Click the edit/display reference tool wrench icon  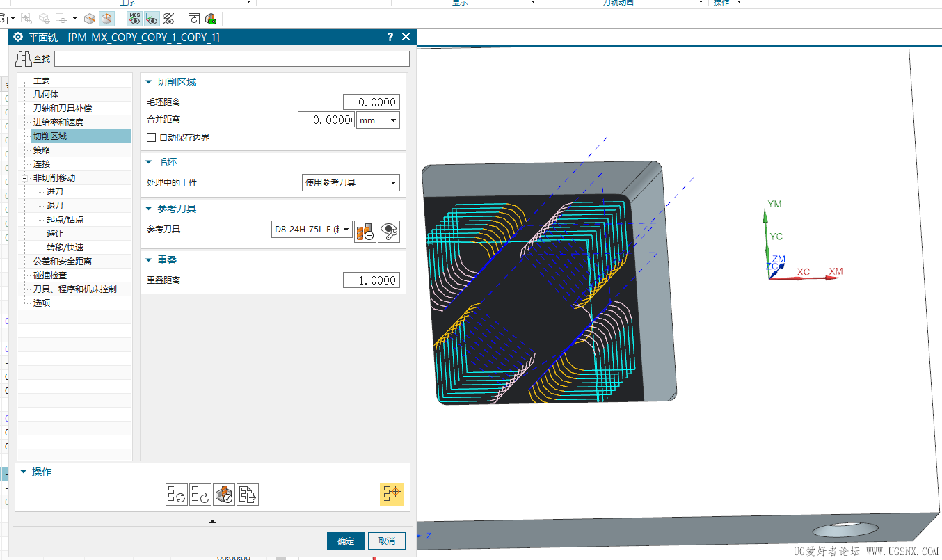389,231
